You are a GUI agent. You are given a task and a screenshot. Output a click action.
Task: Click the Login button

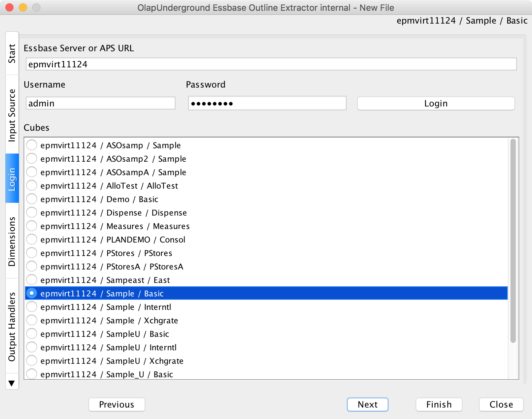point(436,103)
